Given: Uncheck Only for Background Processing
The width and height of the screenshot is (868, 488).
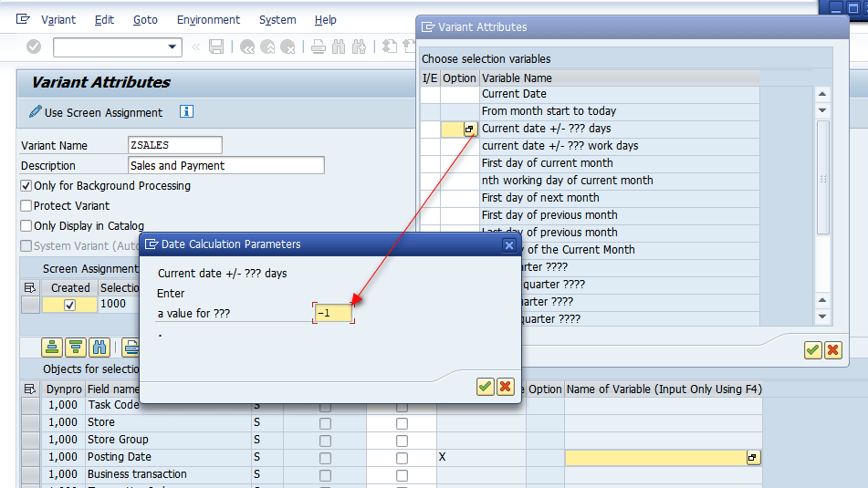Looking at the screenshot, I should click(x=26, y=186).
